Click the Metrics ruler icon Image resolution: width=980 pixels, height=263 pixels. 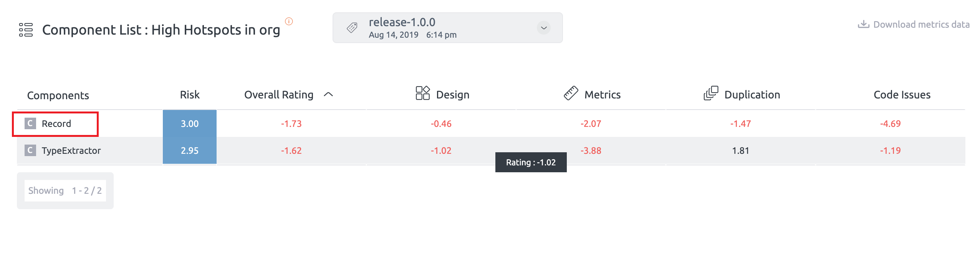click(x=571, y=93)
